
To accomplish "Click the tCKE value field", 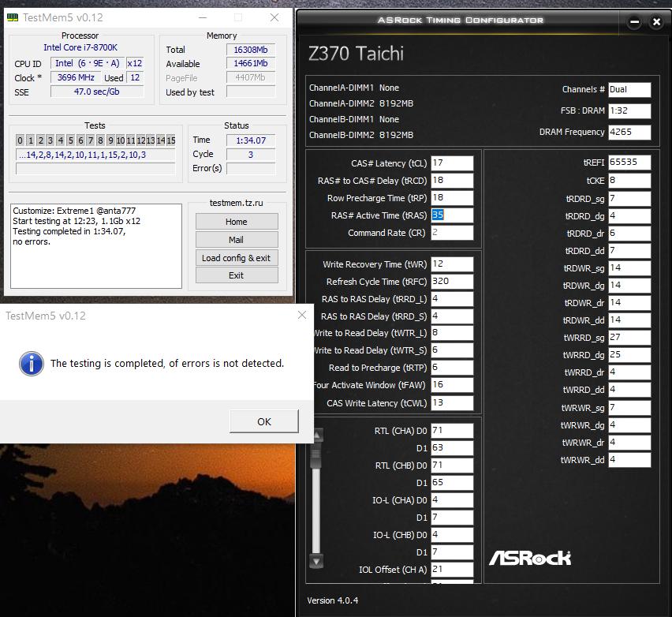I will [629, 181].
